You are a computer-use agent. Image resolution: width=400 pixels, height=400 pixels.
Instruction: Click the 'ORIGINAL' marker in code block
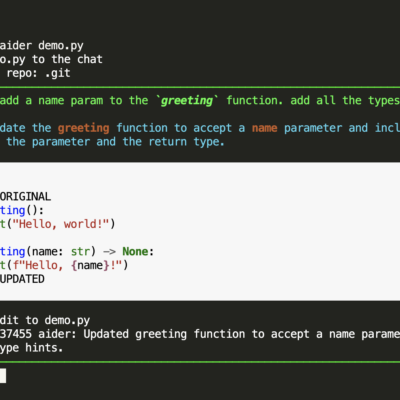click(x=25, y=196)
